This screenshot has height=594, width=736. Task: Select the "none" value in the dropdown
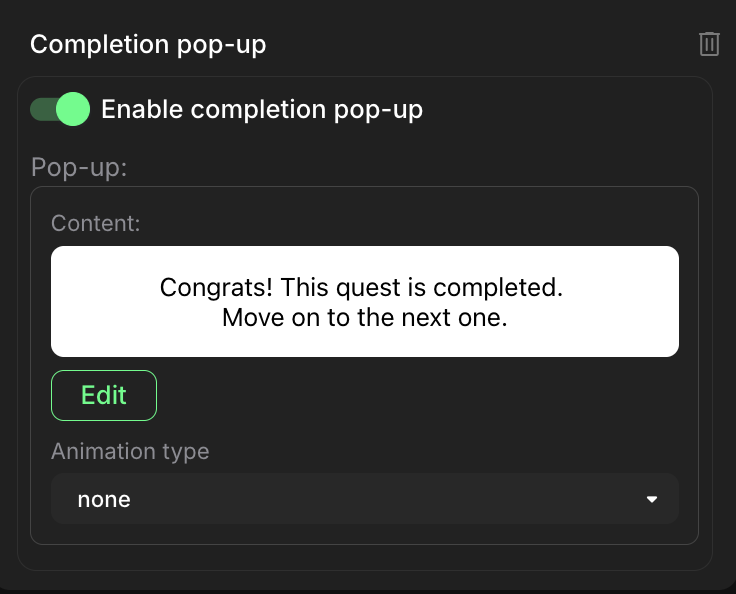104,499
